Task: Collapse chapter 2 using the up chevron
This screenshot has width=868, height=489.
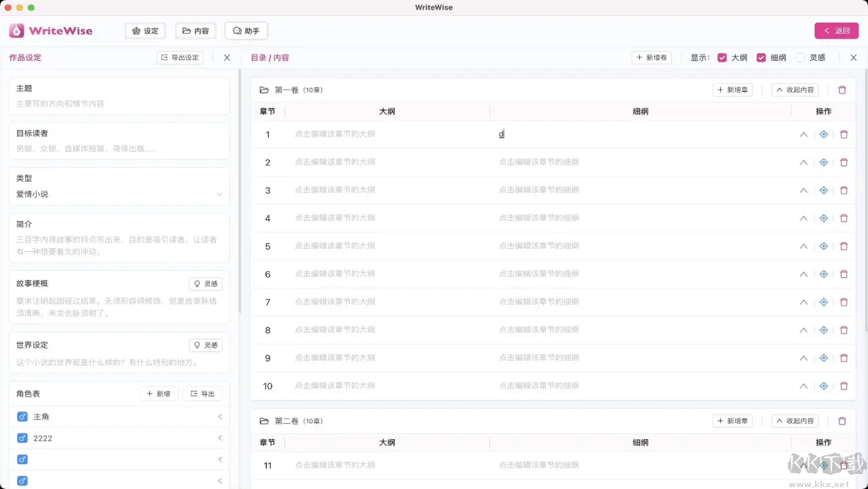Action: pos(803,163)
